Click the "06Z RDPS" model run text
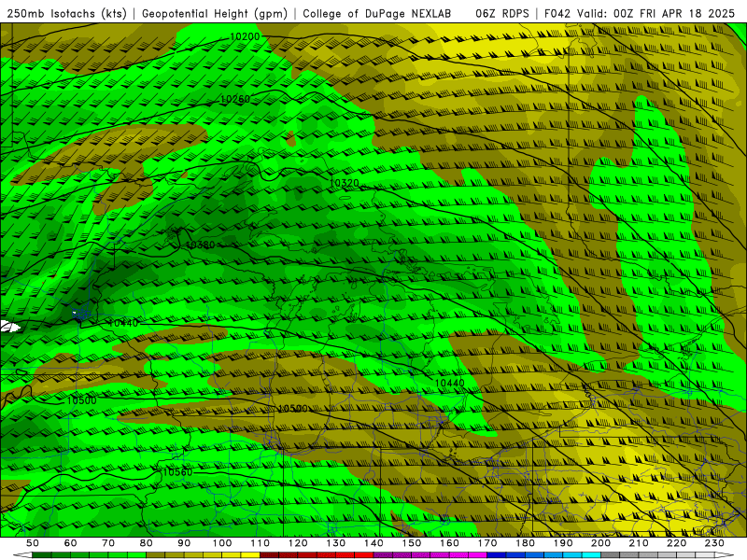The width and height of the screenshot is (747, 560). click(x=502, y=14)
